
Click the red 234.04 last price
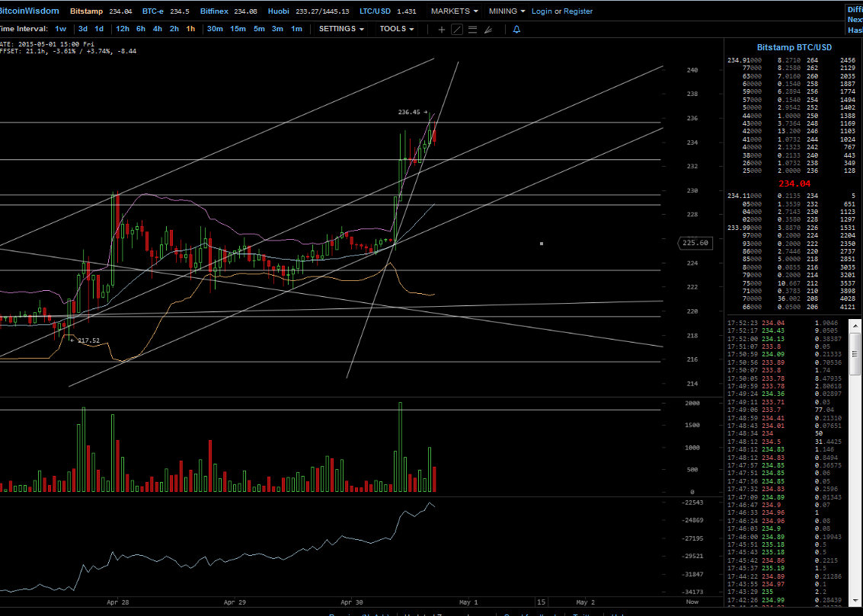(794, 184)
